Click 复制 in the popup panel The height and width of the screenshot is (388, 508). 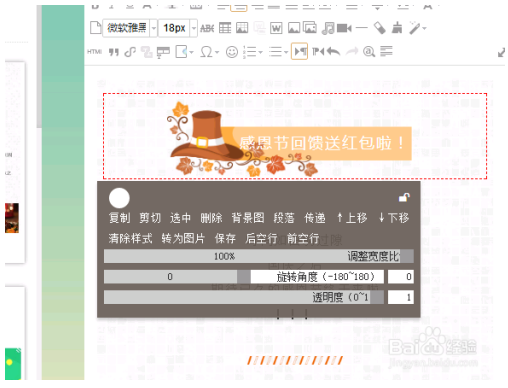point(119,218)
